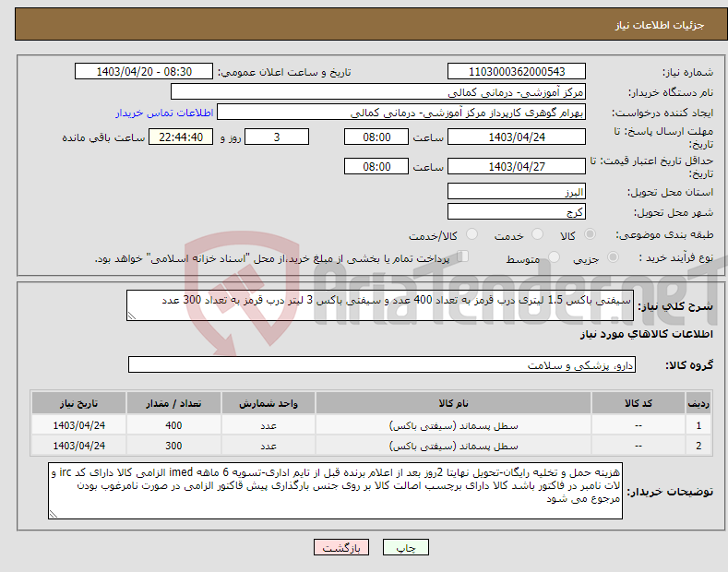Click the ساعت باقی مانده label
Image resolution: width=728 pixels, height=572 pixels.
(103, 137)
